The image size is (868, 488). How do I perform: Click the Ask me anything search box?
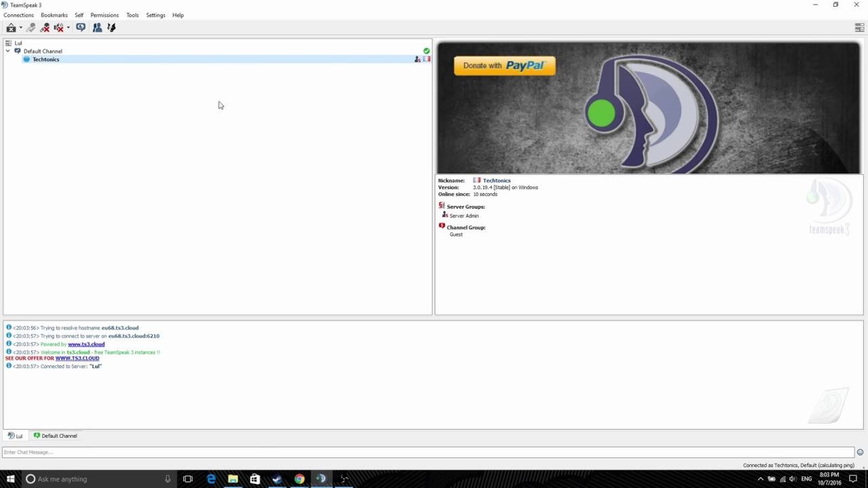coord(99,479)
